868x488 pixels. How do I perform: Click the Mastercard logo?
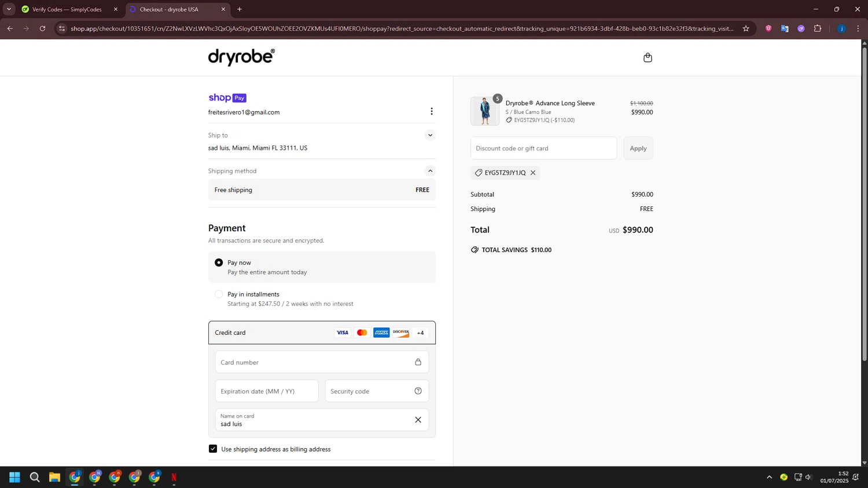362,332
